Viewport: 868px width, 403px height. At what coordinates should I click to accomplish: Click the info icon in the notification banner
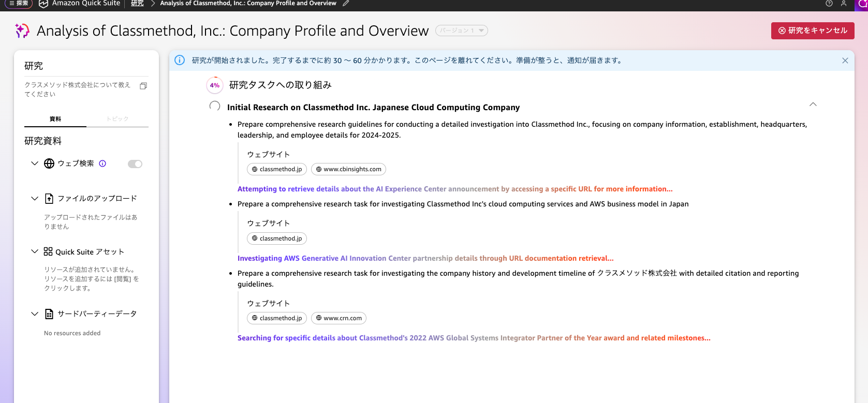click(x=180, y=60)
